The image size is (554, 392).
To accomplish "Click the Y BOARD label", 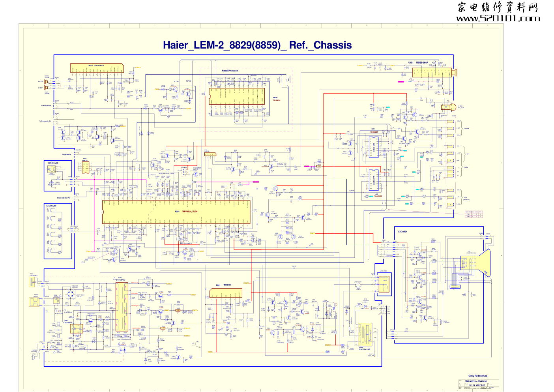I will (x=402, y=232).
